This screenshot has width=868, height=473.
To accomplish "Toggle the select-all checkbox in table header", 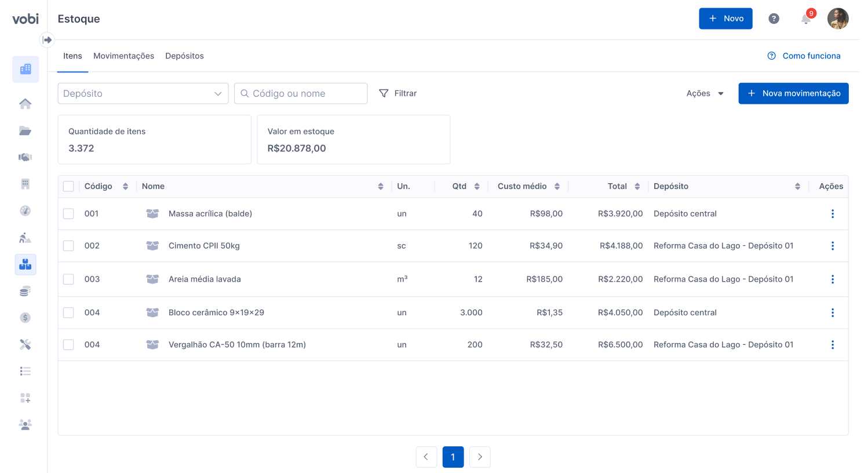I will [68, 186].
